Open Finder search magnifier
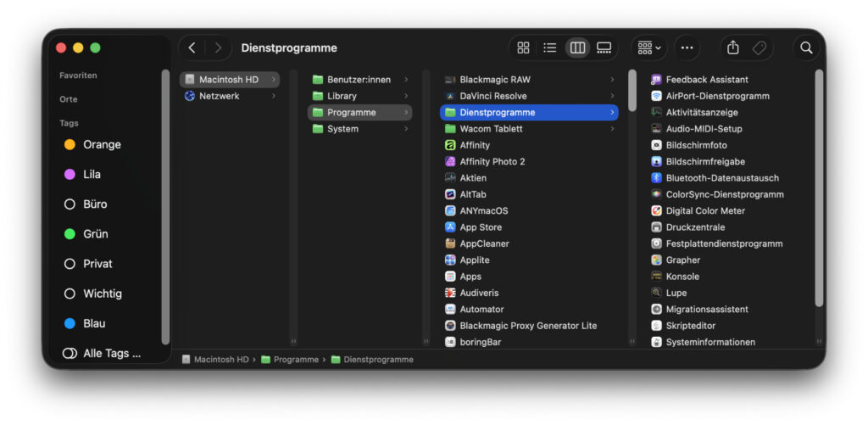Screen dimensions: 868x425 click(x=806, y=48)
